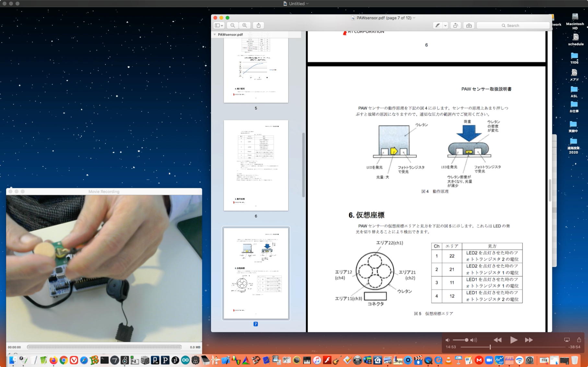Open Pure Data (Pd) from the Dock
This screenshot has width=588, height=367.
[x=135, y=360]
